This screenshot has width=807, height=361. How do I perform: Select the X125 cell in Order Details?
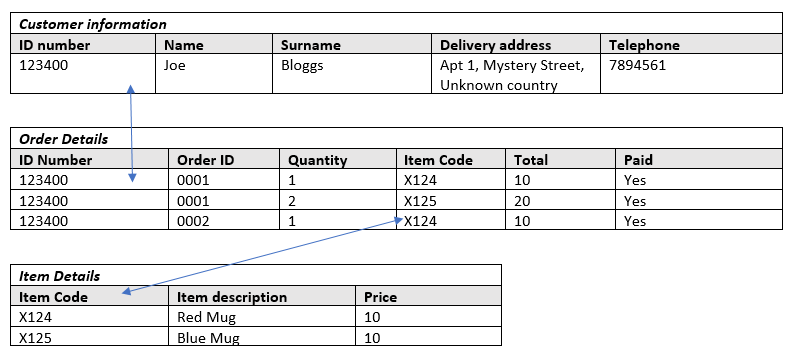click(x=451, y=200)
